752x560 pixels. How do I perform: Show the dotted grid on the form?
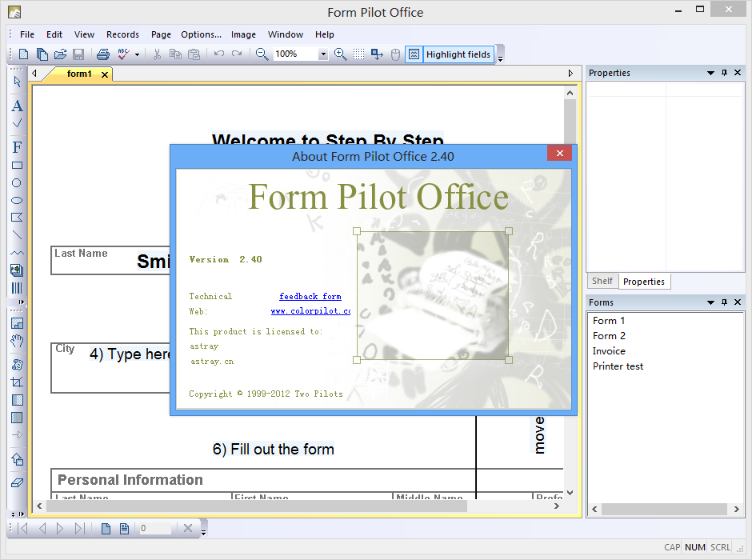pyautogui.click(x=358, y=54)
